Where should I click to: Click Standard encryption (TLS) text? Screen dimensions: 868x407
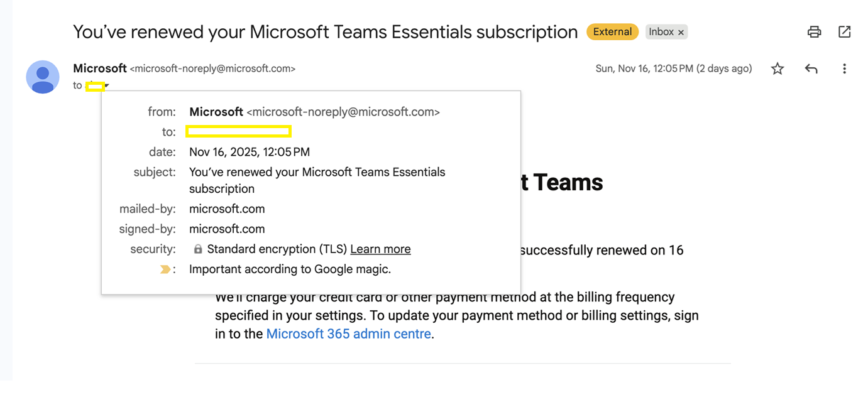277,249
